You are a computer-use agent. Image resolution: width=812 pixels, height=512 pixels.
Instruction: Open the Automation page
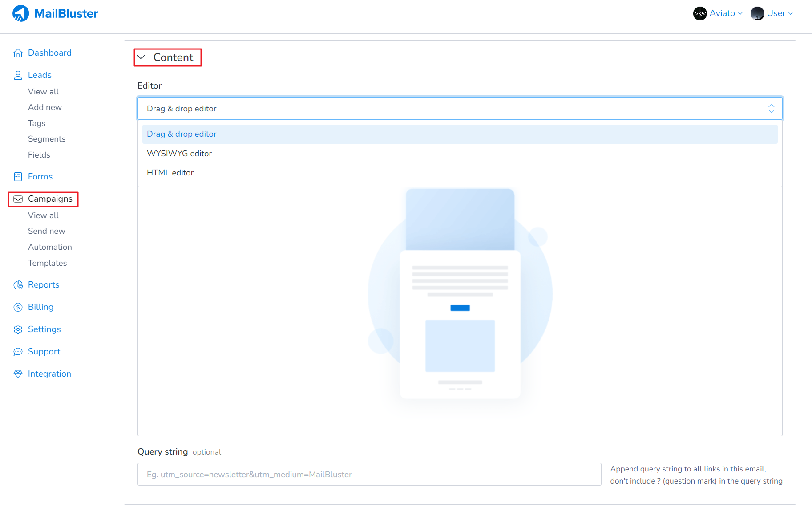(x=50, y=247)
